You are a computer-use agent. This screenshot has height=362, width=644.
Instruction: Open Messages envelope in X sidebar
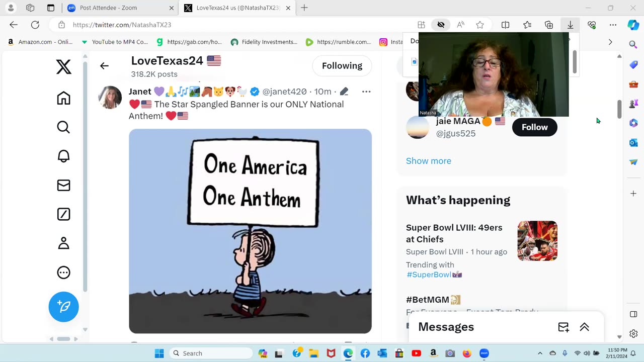pos(63,186)
